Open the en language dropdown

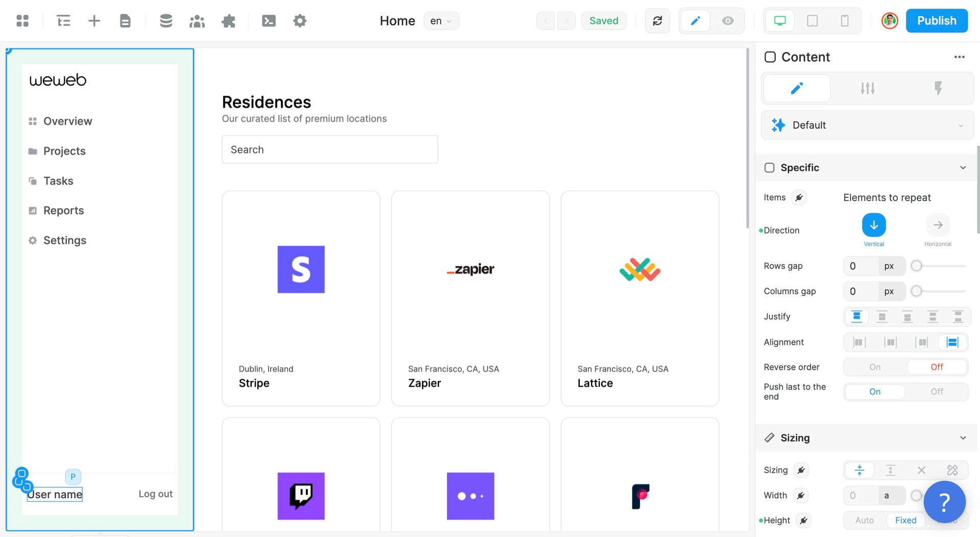(x=441, y=21)
